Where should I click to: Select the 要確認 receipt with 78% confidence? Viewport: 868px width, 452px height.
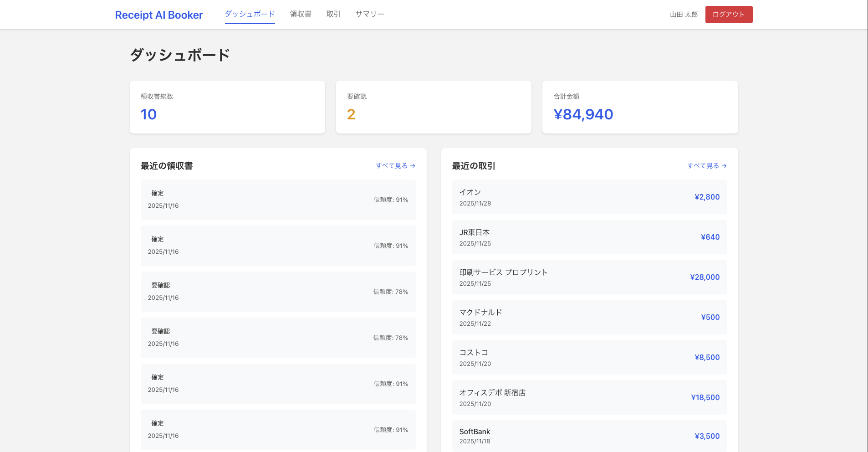(x=278, y=292)
